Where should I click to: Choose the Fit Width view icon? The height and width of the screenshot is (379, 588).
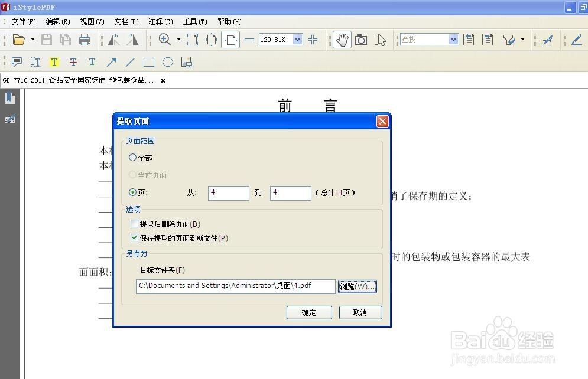coord(230,40)
